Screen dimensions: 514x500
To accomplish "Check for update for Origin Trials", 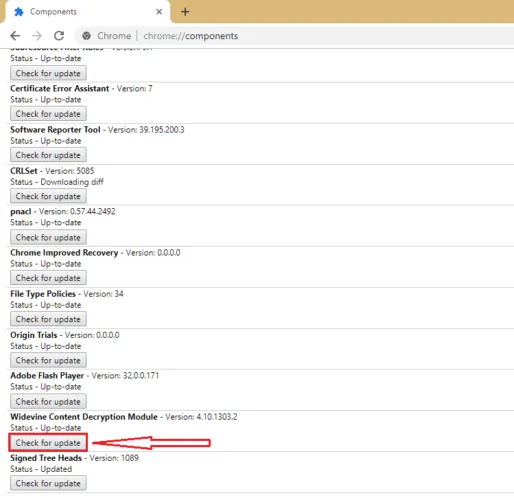I will coord(48,360).
